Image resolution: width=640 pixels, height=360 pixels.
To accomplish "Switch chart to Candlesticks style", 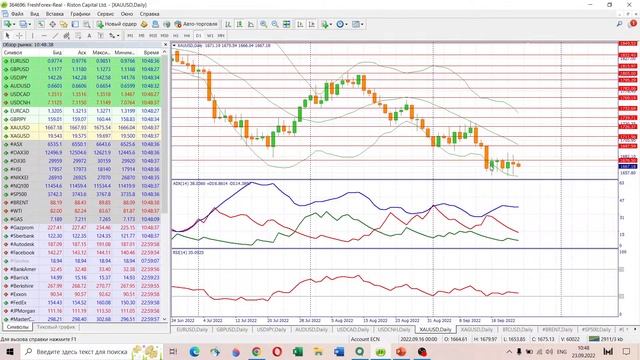I will pos(239,24).
